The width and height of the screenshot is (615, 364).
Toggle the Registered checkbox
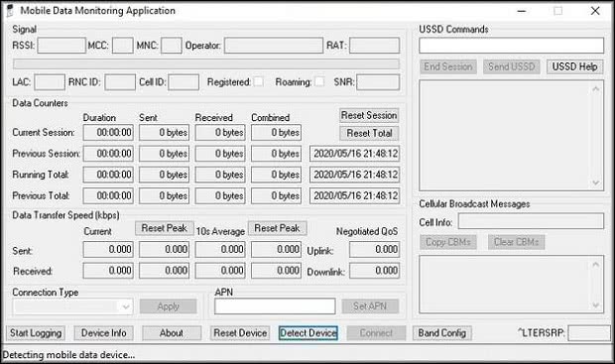(259, 81)
